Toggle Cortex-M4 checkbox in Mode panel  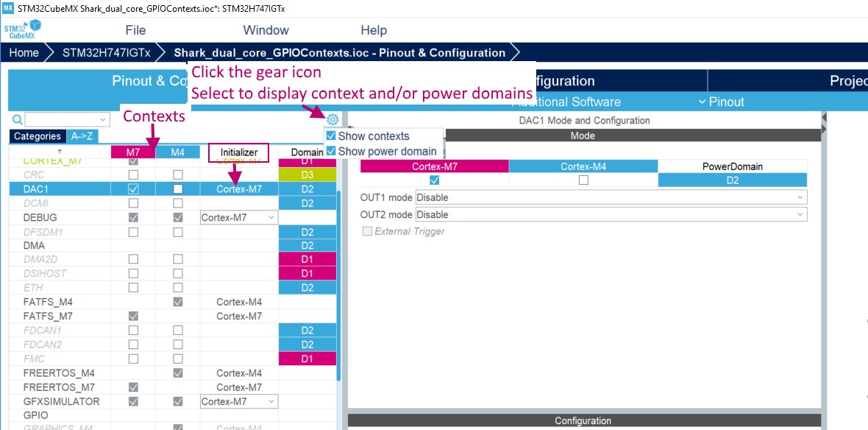pos(583,180)
